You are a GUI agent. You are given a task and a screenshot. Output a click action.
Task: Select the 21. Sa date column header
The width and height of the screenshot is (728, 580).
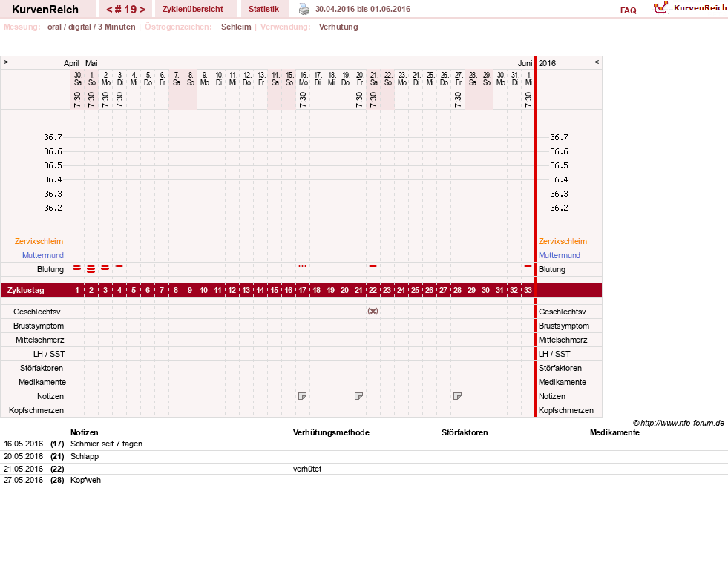374,79
